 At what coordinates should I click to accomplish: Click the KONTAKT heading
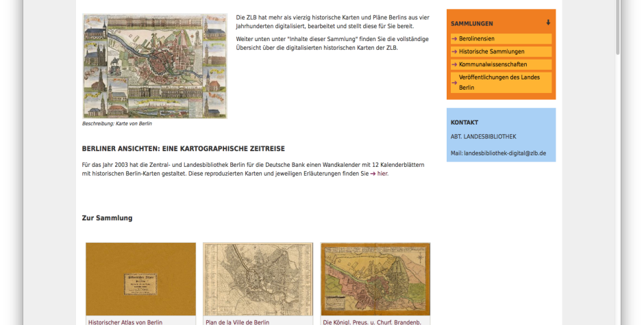tap(464, 122)
